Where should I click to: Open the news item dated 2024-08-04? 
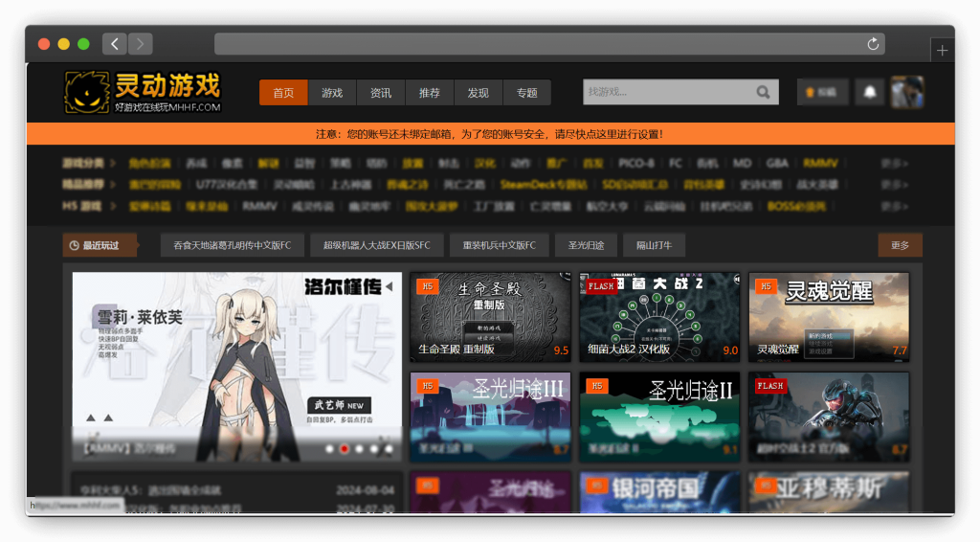(x=237, y=489)
